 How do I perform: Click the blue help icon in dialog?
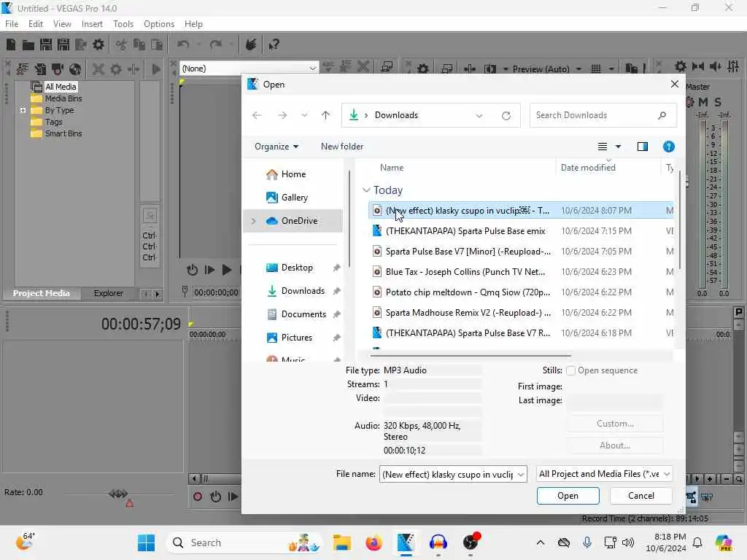[668, 147]
